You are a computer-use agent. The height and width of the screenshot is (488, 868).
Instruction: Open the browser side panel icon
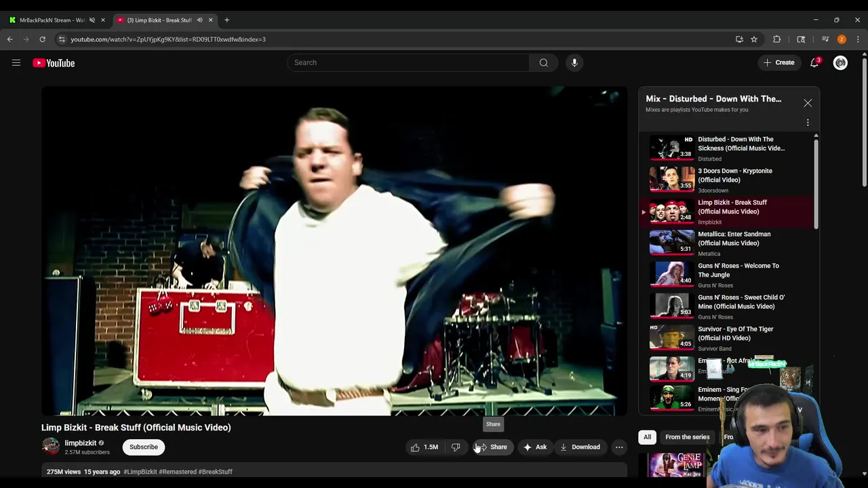(x=801, y=39)
